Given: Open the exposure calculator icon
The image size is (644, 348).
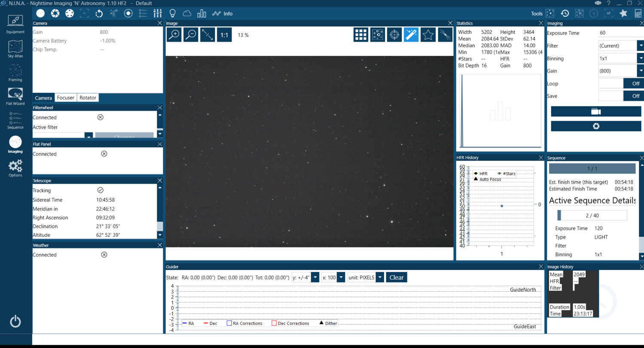Looking at the screenshot, I should (638, 13).
